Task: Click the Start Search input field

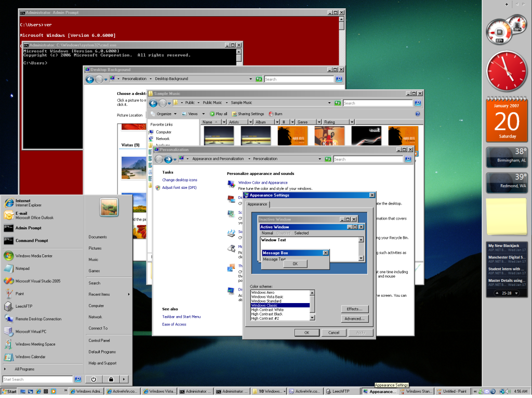Action: point(37,379)
